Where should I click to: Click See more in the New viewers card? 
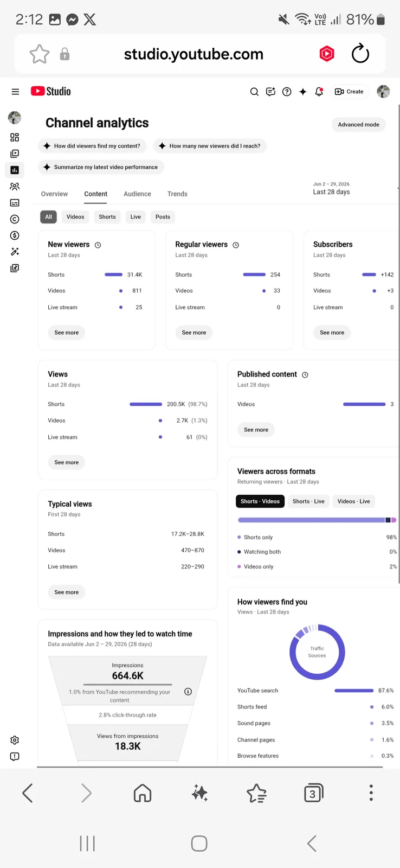pos(67,333)
